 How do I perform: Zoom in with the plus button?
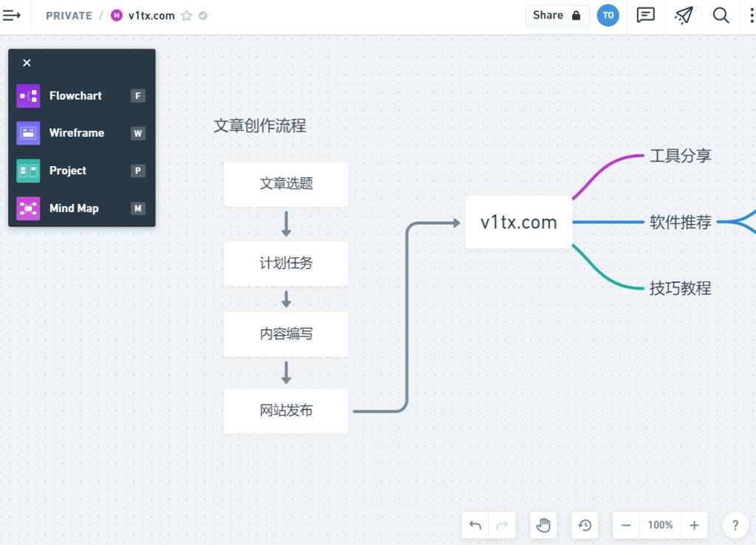[x=694, y=525]
